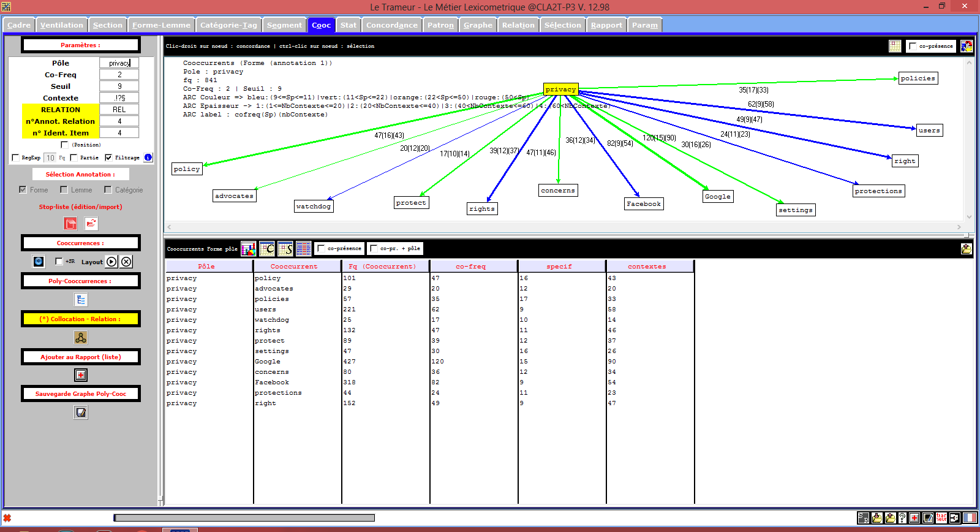Click the Seuil value field
The height and width of the screenshot is (532, 980).
click(119, 86)
